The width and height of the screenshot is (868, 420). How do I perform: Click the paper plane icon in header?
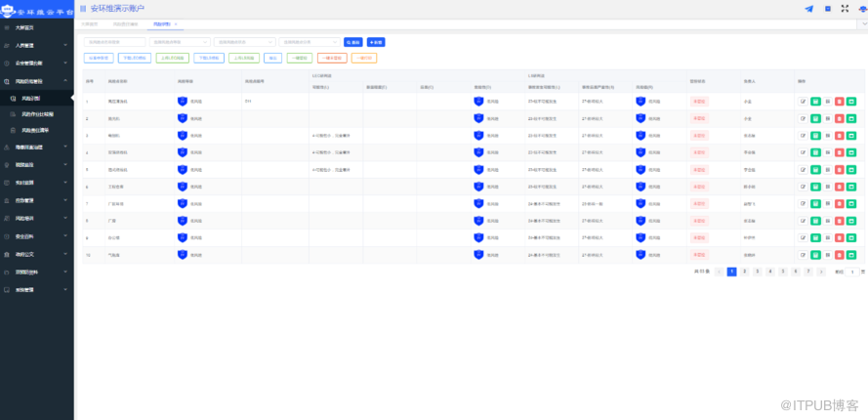(x=808, y=8)
